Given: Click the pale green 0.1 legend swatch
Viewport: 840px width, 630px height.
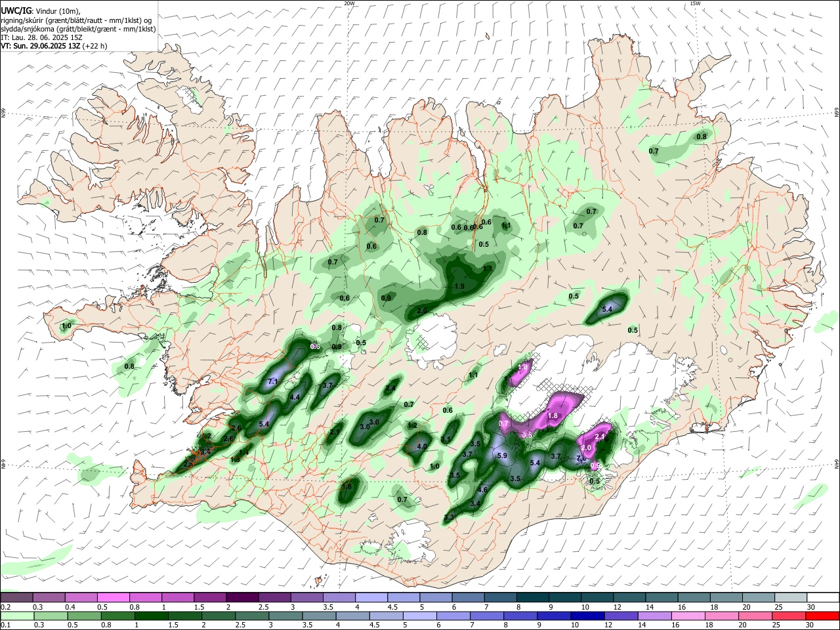Looking at the screenshot, I should [16, 616].
